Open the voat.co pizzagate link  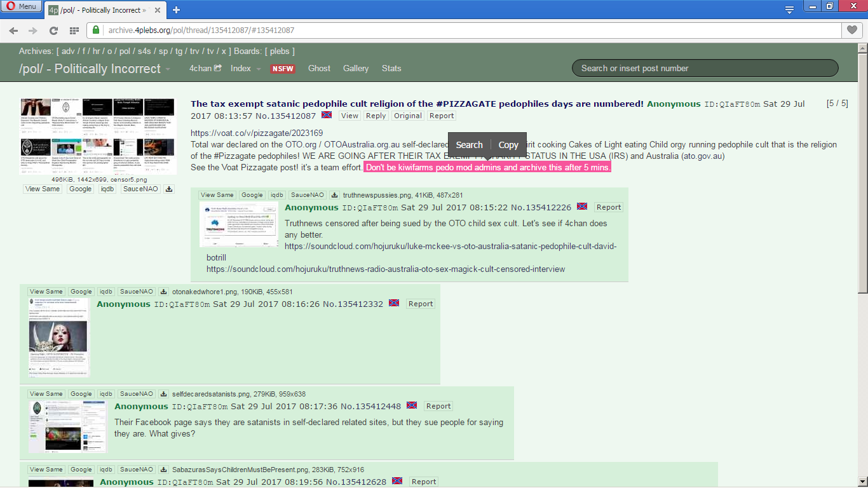pyautogui.click(x=257, y=133)
